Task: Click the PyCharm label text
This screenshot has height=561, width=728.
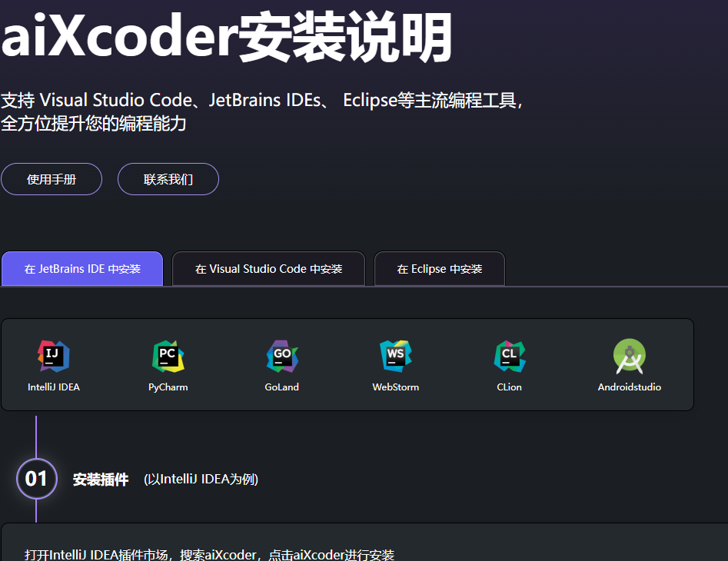Action: point(168,387)
